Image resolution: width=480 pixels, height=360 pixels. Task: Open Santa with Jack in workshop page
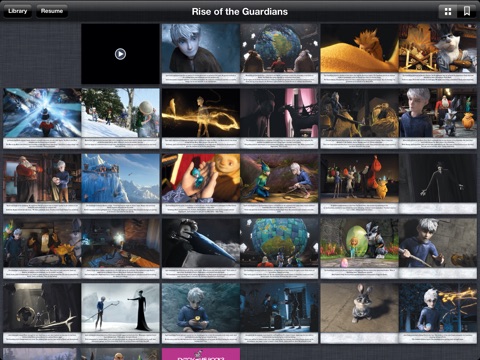click(x=42, y=183)
